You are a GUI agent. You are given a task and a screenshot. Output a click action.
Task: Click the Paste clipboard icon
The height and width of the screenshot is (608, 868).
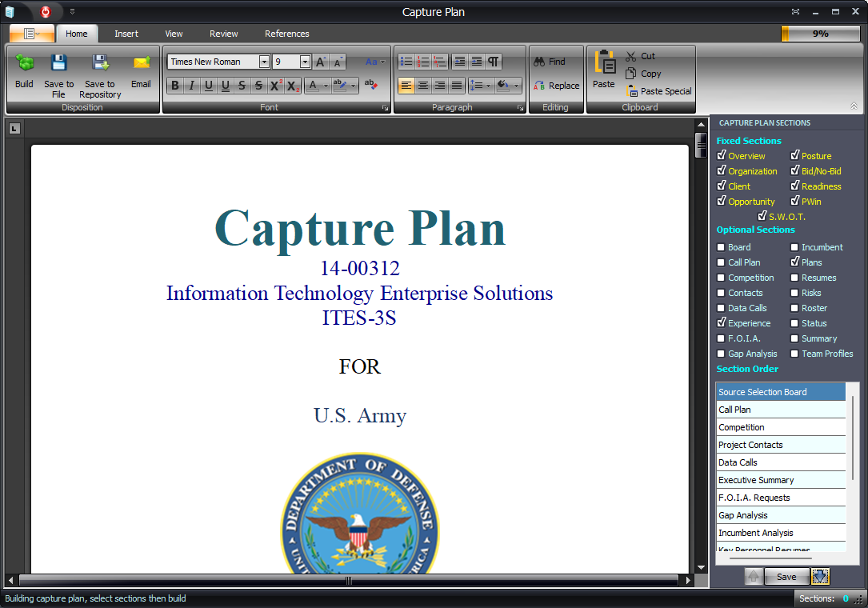pyautogui.click(x=605, y=62)
